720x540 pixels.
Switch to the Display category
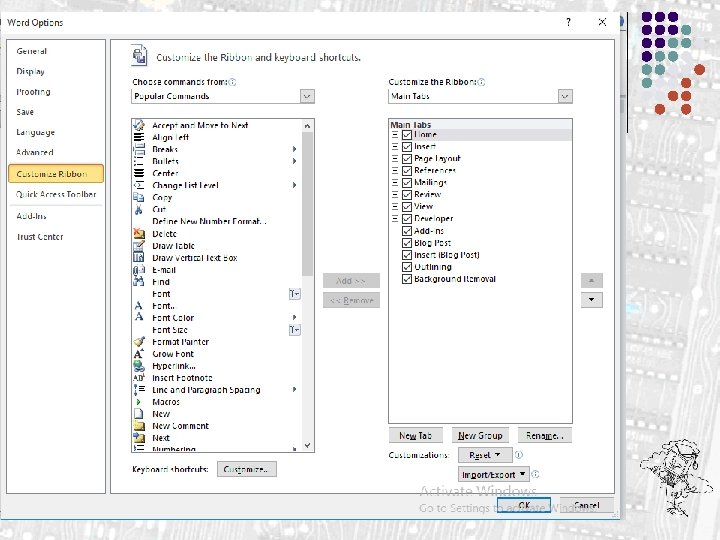tap(30, 71)
